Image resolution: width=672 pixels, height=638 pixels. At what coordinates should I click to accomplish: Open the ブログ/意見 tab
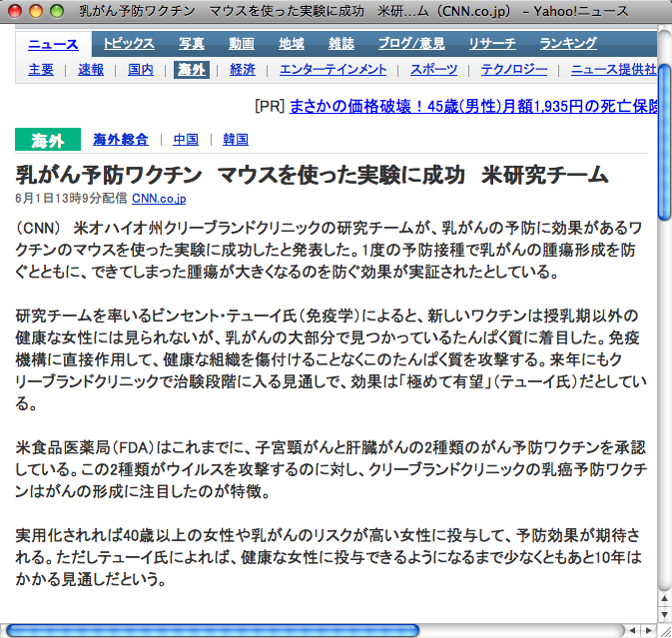[x=411, y=43]
